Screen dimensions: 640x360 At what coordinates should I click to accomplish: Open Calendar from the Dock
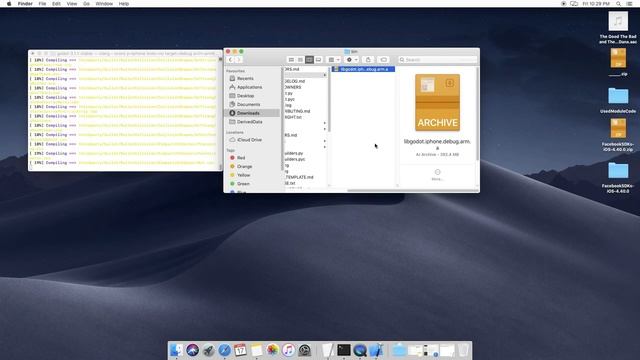(x=240, y=350)
